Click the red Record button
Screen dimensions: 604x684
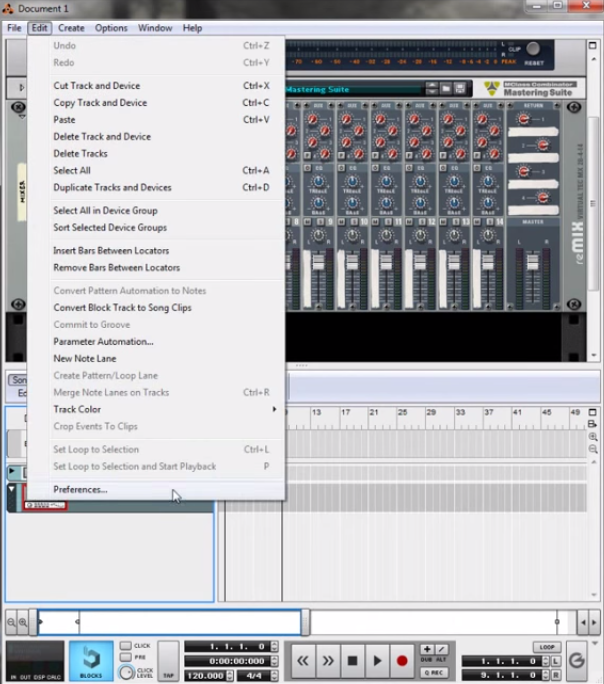[x=402, y=660]
